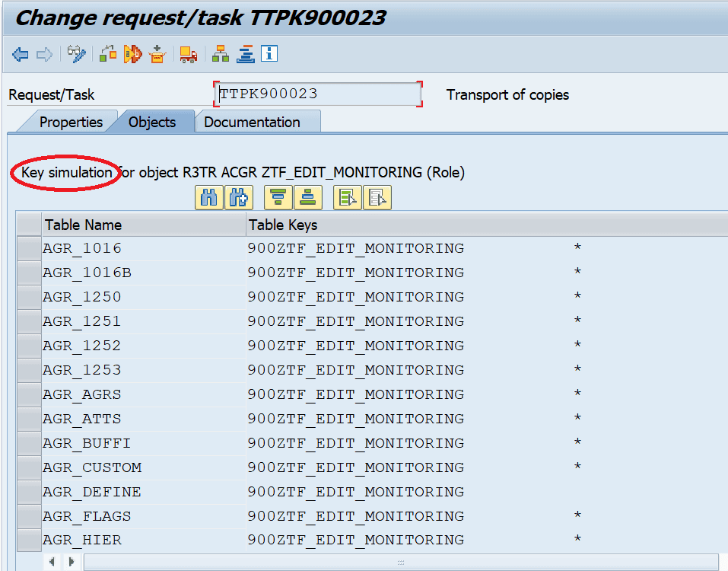This screenshot has height=571, width=728.
Task: Click the Find Next binoculars-plus button
Action: [x=239, y=198]
